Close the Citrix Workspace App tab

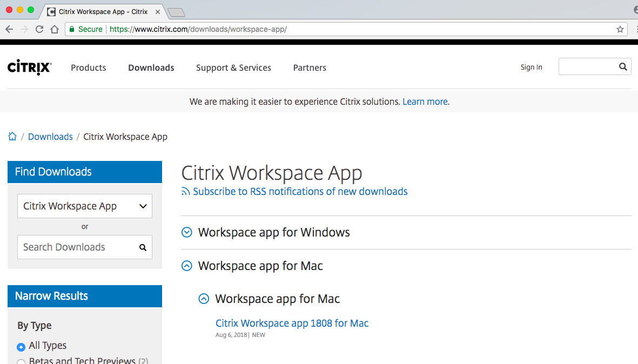(x=157, y=12)
